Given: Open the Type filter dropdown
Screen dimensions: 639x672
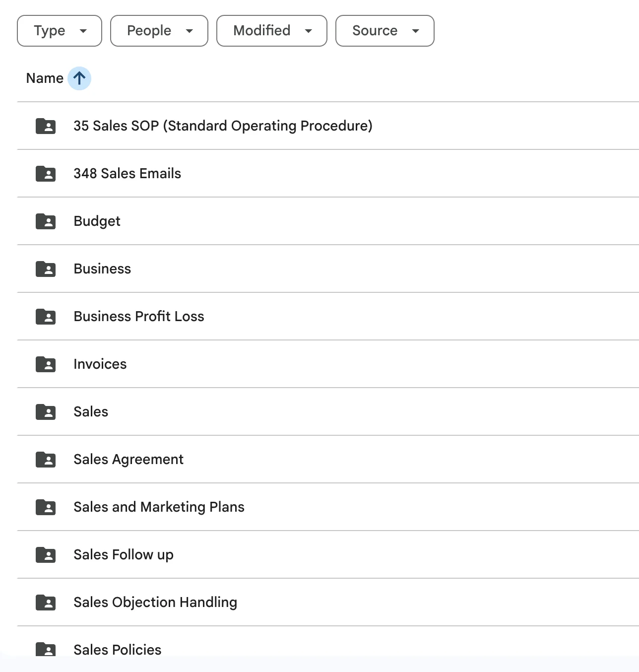Looking at the screenshot, I should point(60,31).
